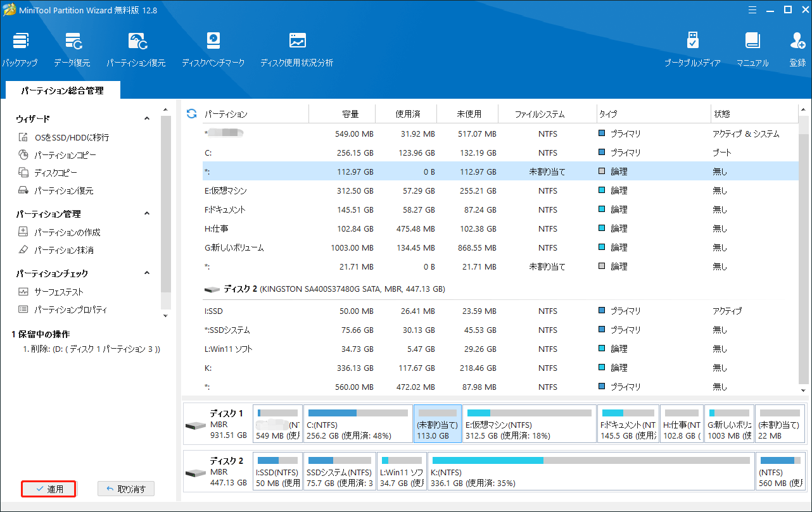Viewport: 812px width, 512px height.
Task: Open パーティションプロパティ
Action: tap(62, 309)
